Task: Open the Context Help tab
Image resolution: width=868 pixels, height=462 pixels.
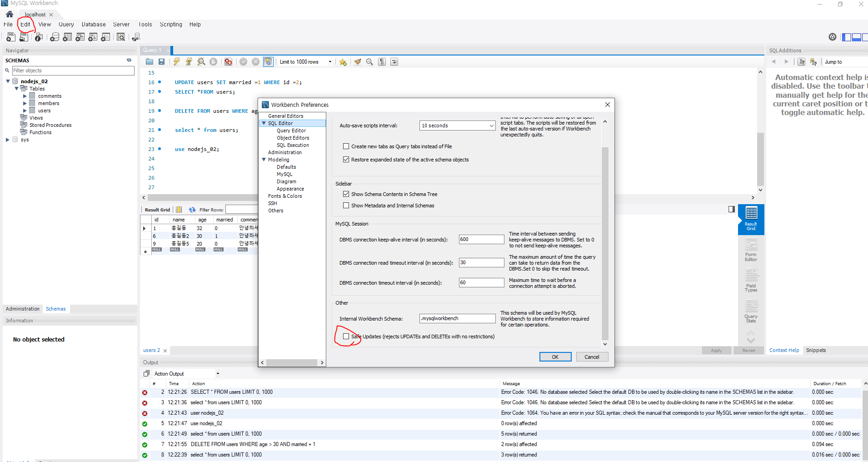Action: [784, 350]
